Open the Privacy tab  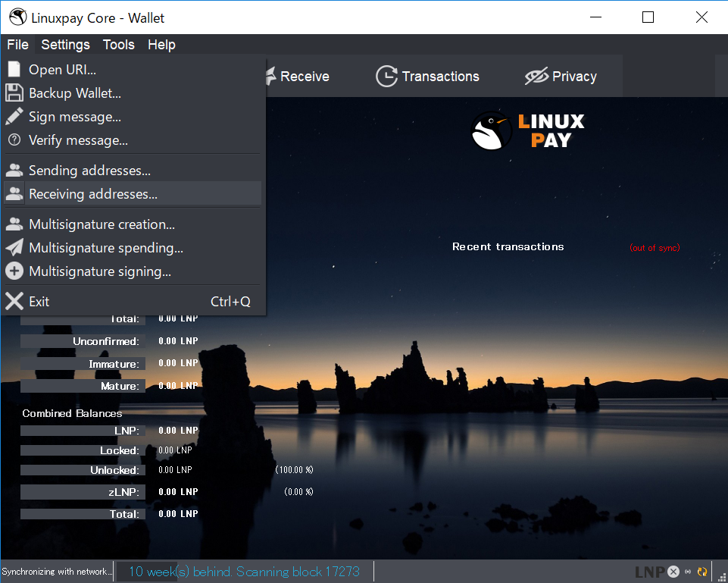pos(561,77)
